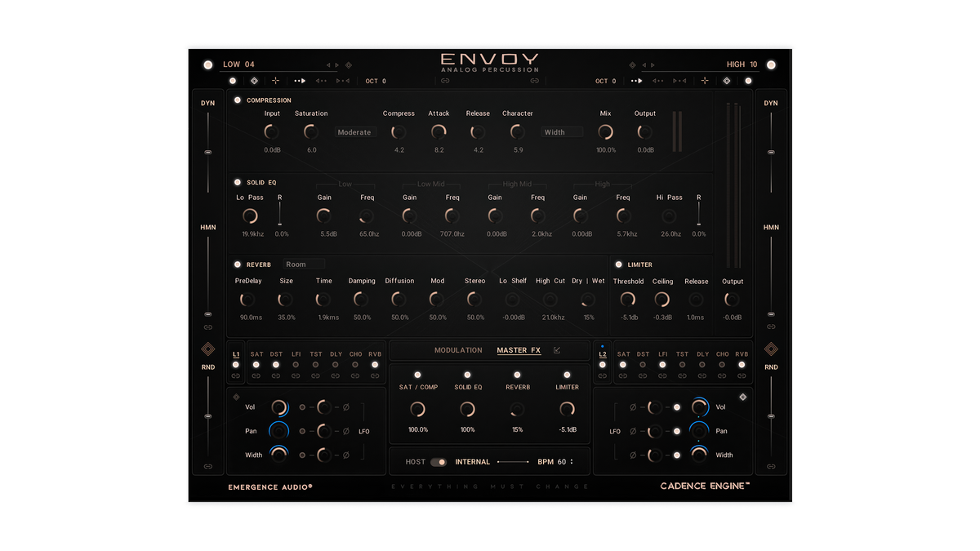980x551 pixels.
Task: Click the link icon under L2 RVB
Action: pyautogui.click(x=742, y=376)
